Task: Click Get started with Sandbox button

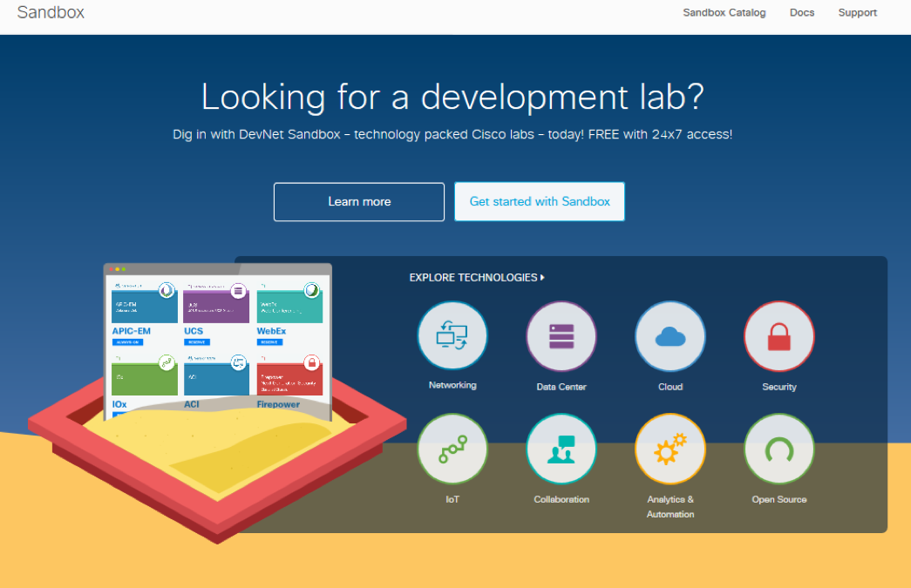Action: pyautogui.click(x=539, y=201)
